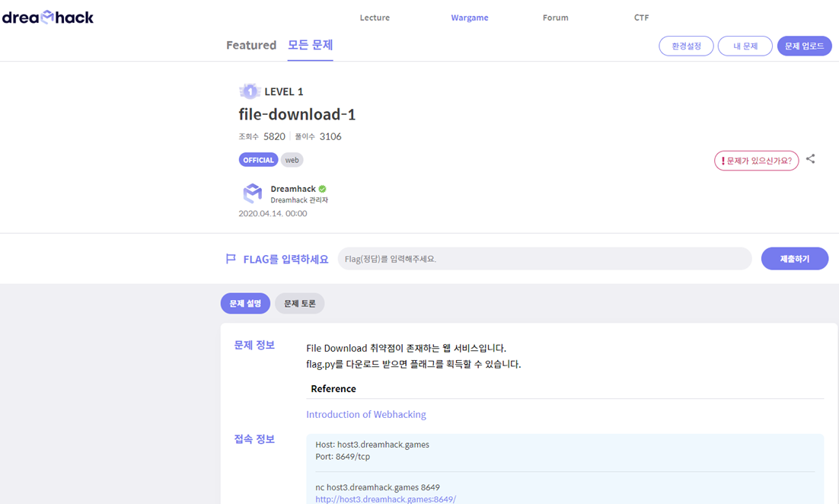
Task: Click the solve count 3106
Action: tap(330, 136)
